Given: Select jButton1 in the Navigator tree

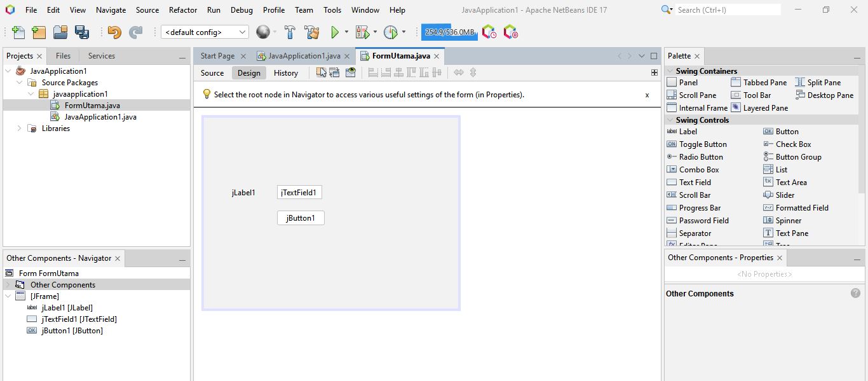Looking at the screenshot, I should (x=72, y=331).
